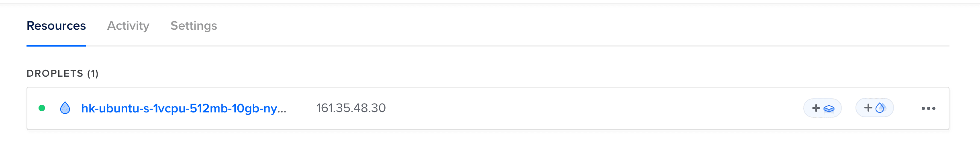Image resolution: width=980 pixels, height=159 pixels.
Task: Click the green active status dot
Action: tap(41, 108)
